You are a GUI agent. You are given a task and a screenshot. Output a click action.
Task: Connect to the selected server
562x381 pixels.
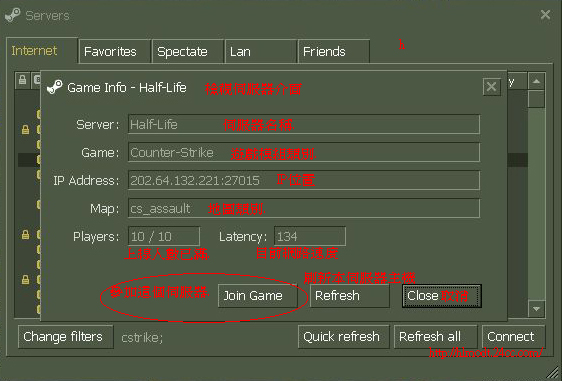tap(513, 337)
